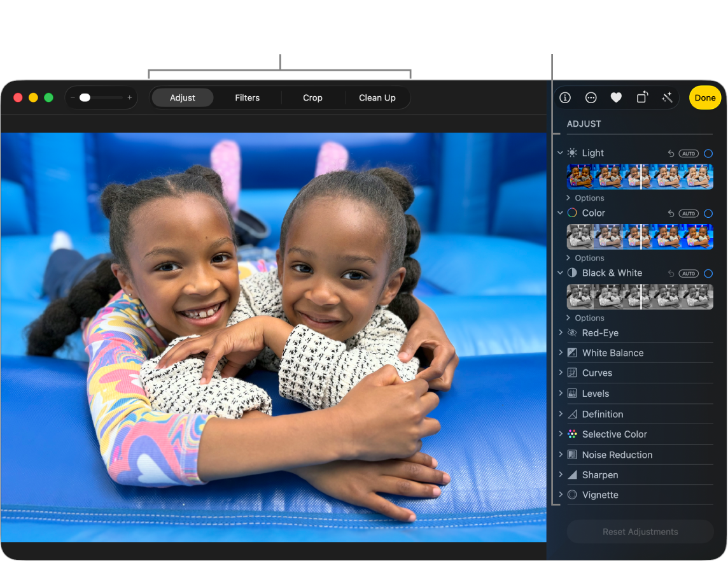
Task: Collapse the Light section chevron
Action: point(561,152)
